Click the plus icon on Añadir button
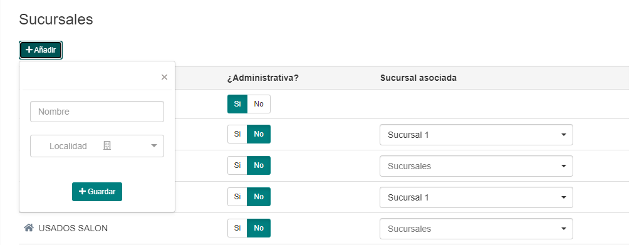The height and width of the screenshot is (245, 644). pyautogui.click(x=29, y=50)
